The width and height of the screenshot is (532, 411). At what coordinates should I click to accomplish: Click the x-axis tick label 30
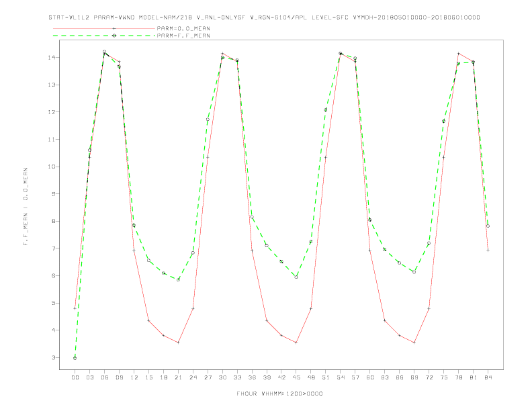click(x=222, y=377)
